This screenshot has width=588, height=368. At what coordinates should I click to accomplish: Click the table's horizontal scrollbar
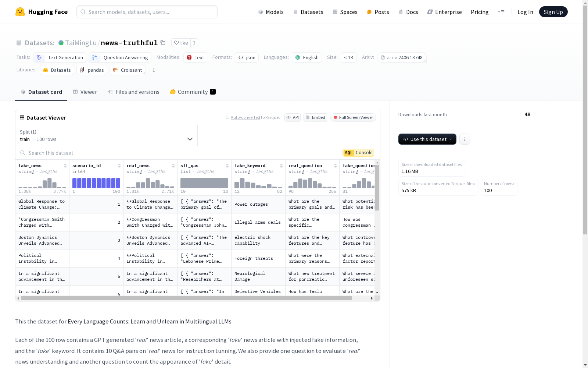pos(186,298)
